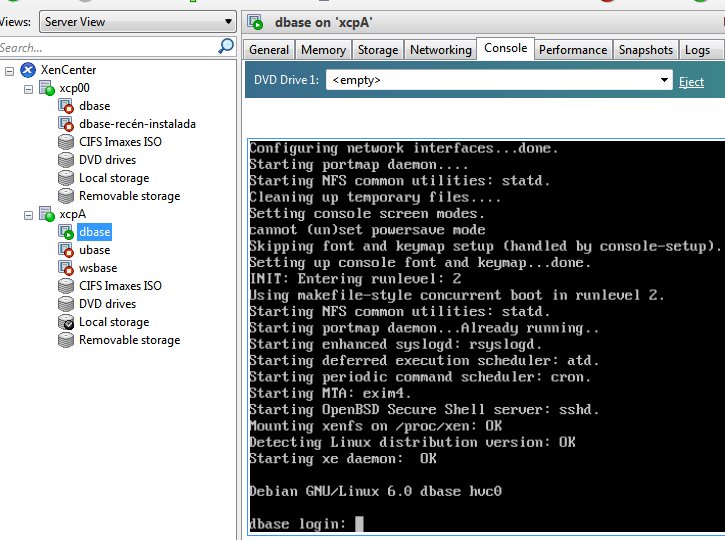Select dbase-recén-instalada in the tree

pyautogui.click(x=137, y=124)
